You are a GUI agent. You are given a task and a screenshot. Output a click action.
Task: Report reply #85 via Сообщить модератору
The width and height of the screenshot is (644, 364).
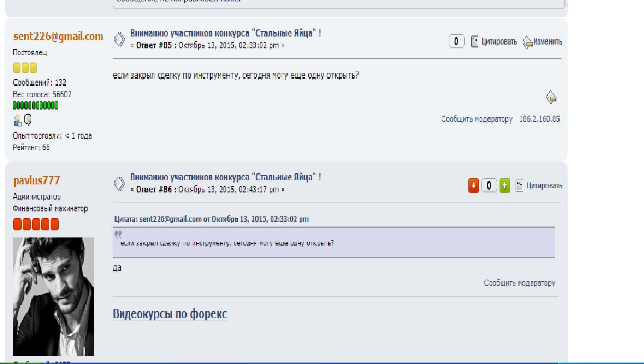[x=477, y=119]
